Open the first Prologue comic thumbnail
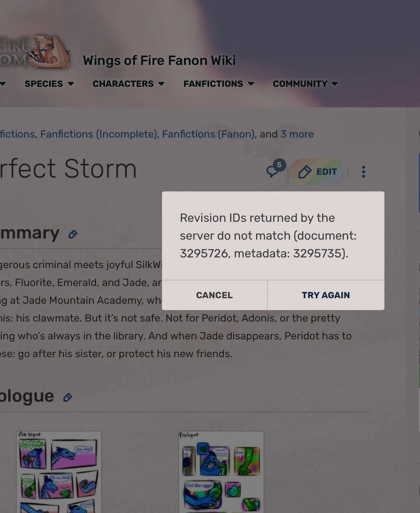The height and width of the screenshot is (513, 420). click(x=59, y=472)
